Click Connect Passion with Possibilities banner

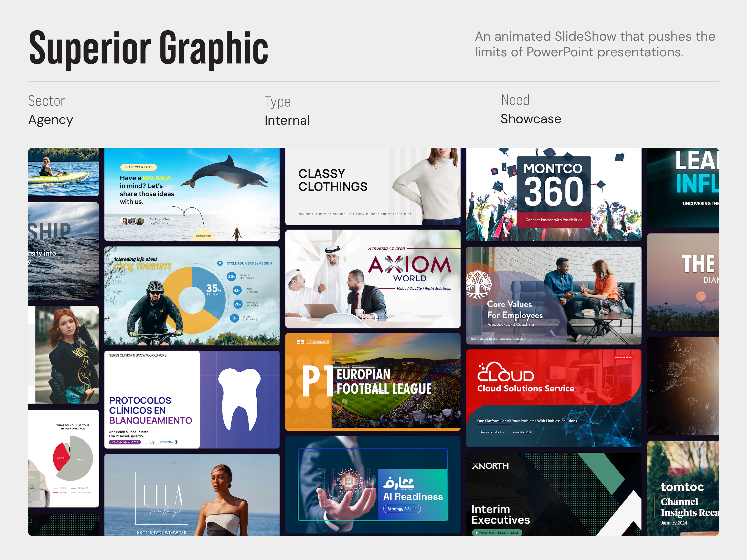tap(553, 220)
